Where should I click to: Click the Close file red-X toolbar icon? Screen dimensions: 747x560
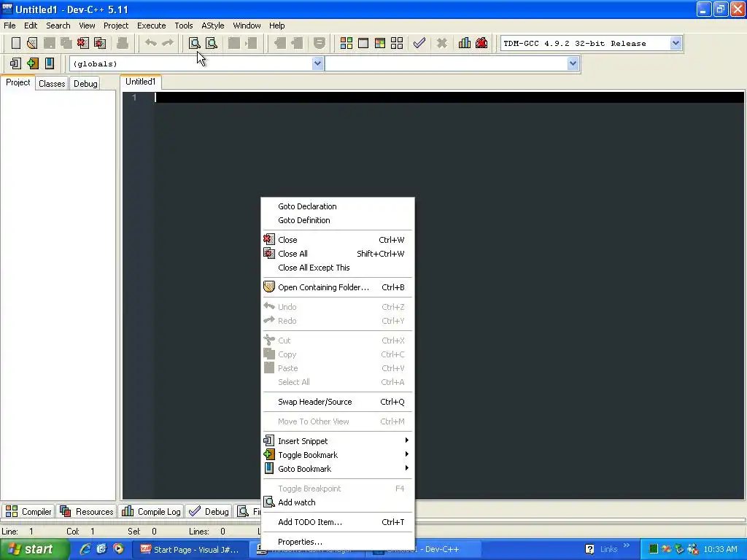83,43
